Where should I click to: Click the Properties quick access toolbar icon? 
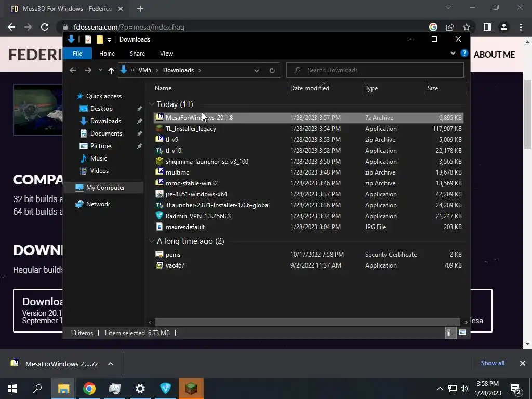[x=88, y=39]
